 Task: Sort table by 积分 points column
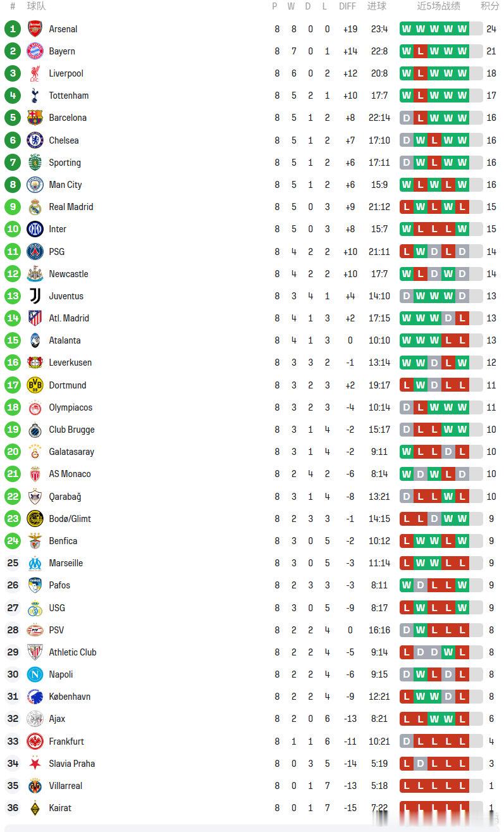489,6
